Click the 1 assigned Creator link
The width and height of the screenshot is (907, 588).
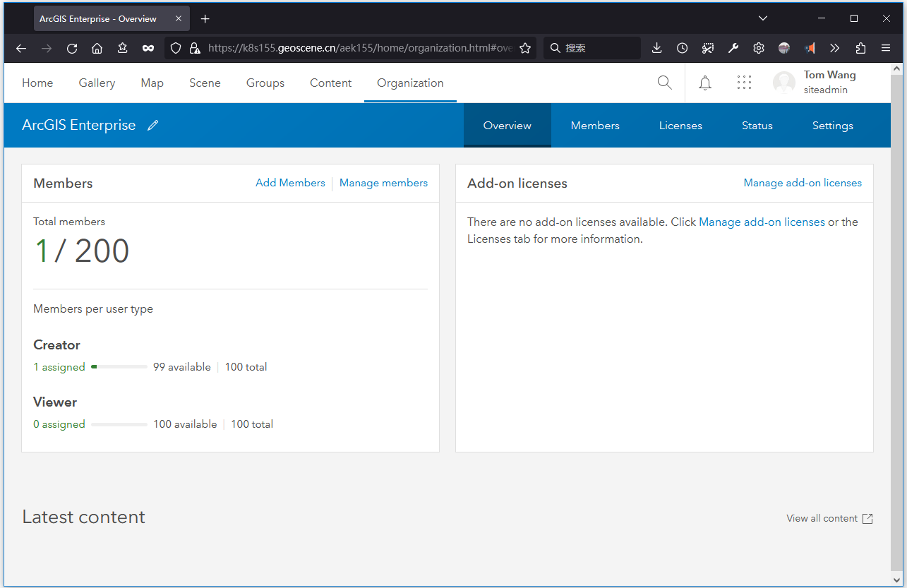(59, 367)
